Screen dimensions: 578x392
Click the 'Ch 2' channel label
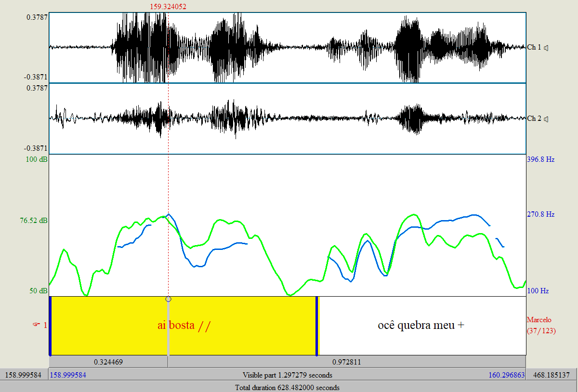534,118
